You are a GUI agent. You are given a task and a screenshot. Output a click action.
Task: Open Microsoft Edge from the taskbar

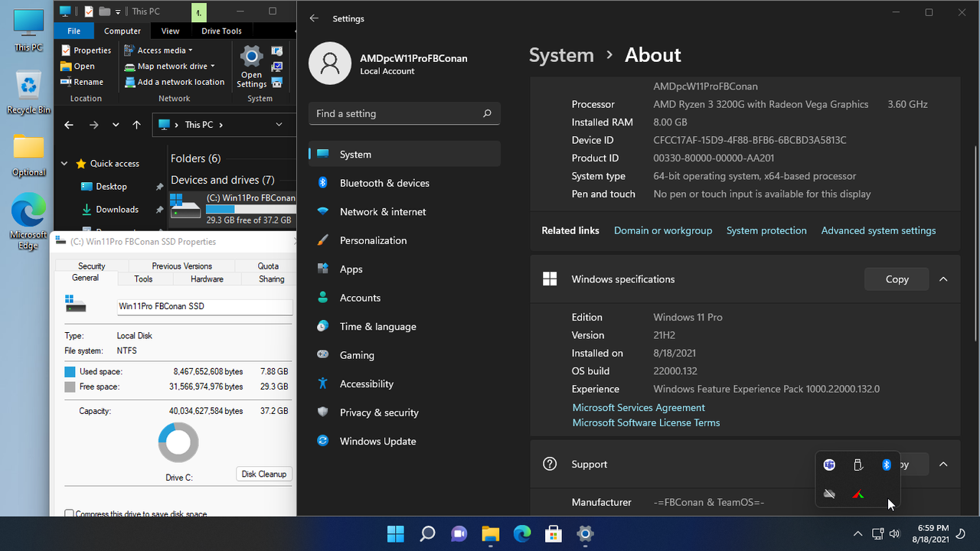pos(522,533)
